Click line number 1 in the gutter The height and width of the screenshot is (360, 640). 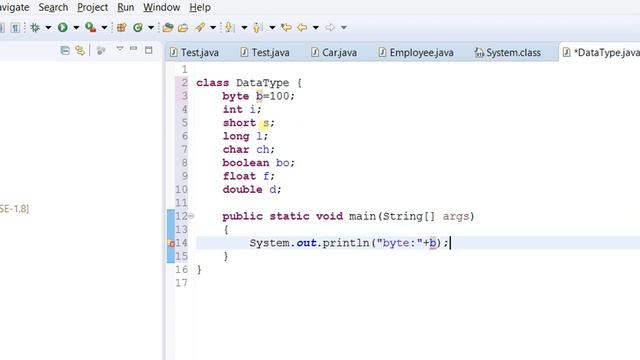(184, 69)
